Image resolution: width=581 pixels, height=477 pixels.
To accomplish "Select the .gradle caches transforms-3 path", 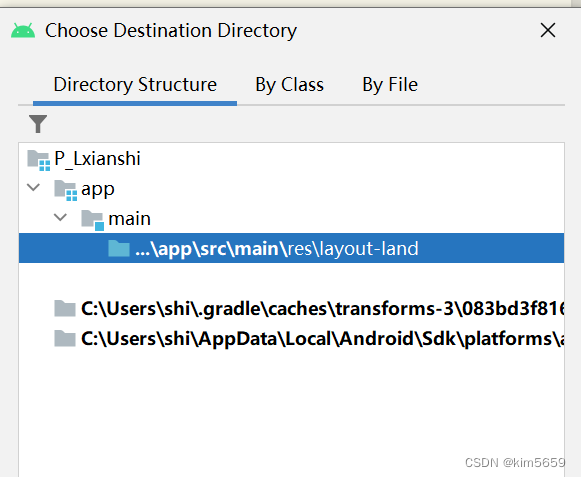I will click(291, 309).
